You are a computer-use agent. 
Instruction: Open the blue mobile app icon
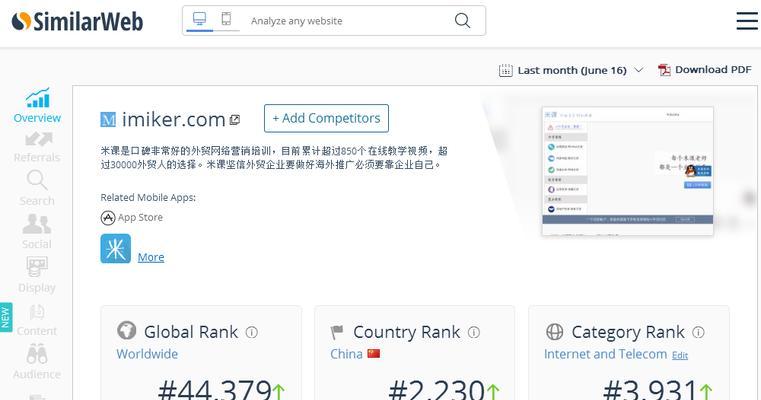[116, 249]
